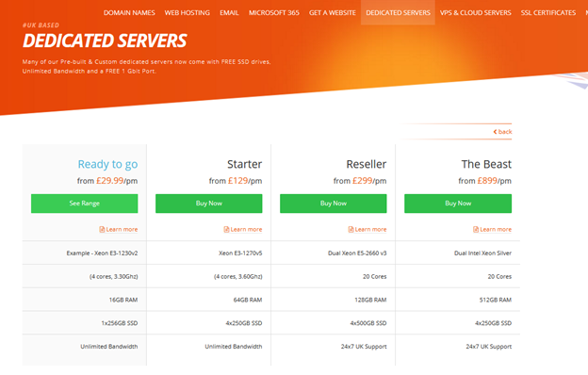588x375 pixels.
Task: Click the Starter plan heading
Action: [244, 164]
